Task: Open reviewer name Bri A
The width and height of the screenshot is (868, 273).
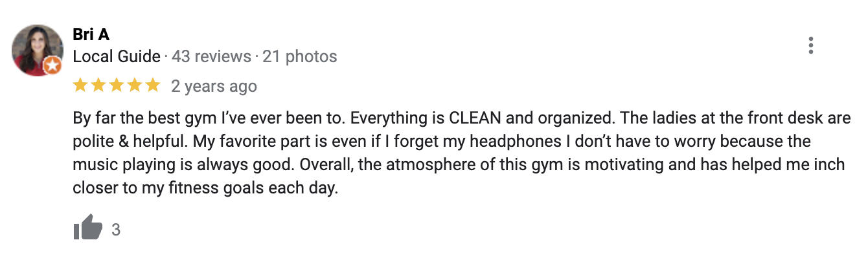Action: (91, 35)
